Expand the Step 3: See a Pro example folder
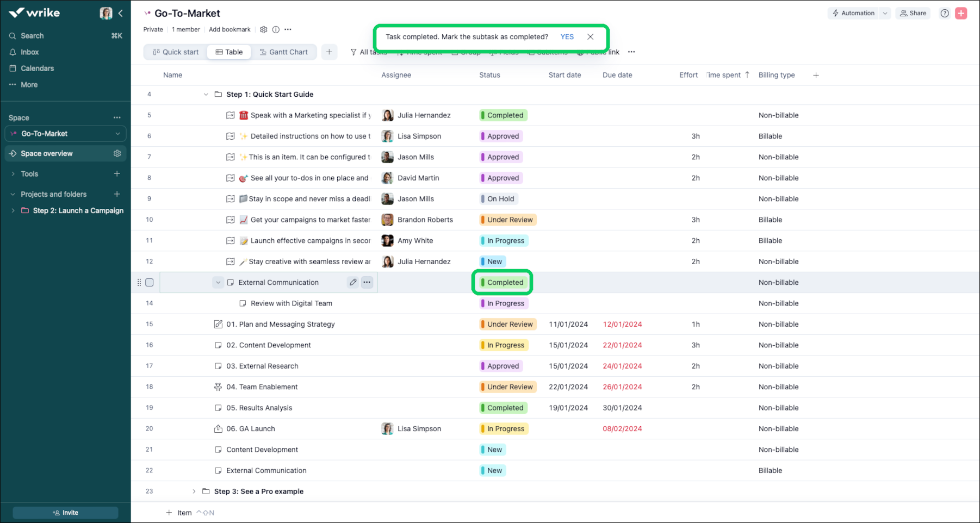 pos(194,491)
